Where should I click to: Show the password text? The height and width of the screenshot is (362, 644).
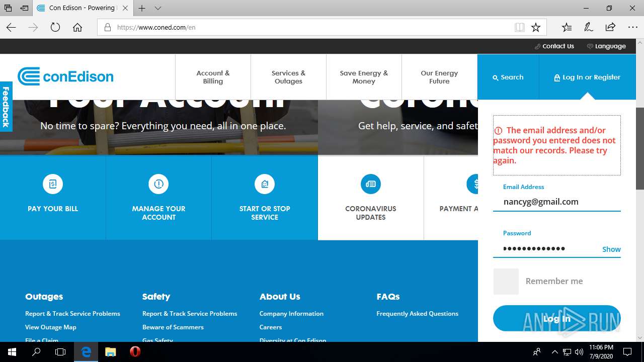611,249
